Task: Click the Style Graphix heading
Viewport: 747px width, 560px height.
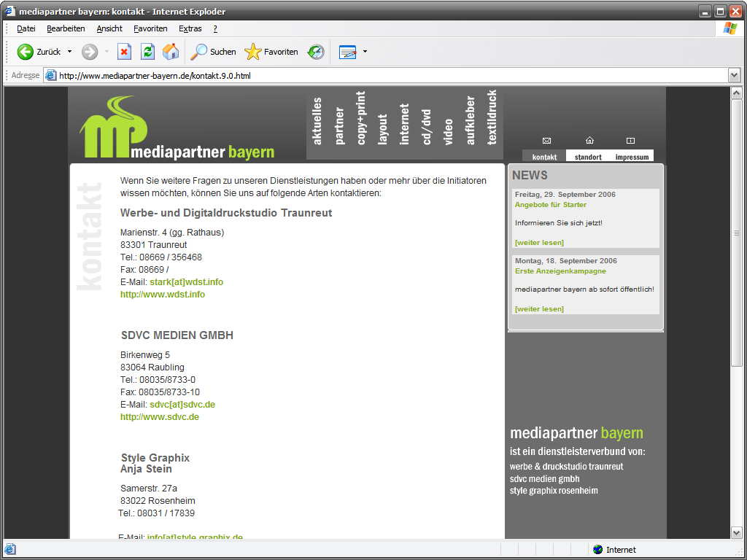Action: 155,458
